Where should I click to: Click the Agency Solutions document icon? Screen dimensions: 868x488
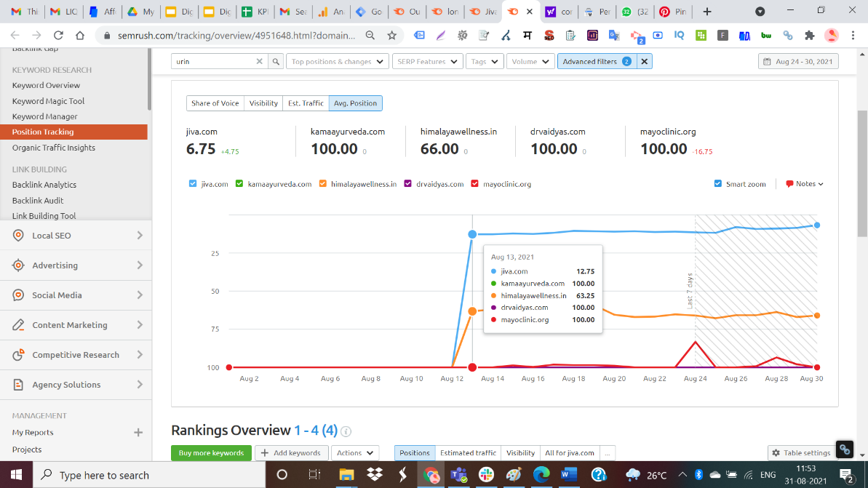18,385
